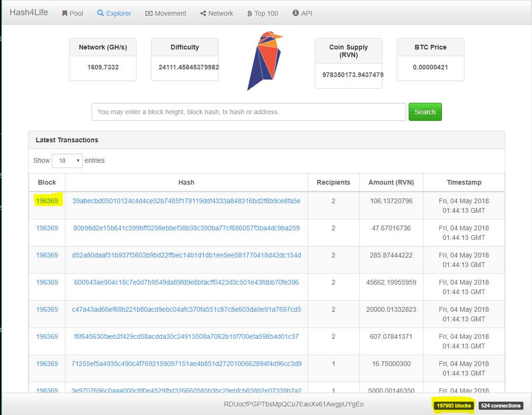Screen dimensions: 532x415
Task: Go to the Explorer page
Action: coord(114,13)
